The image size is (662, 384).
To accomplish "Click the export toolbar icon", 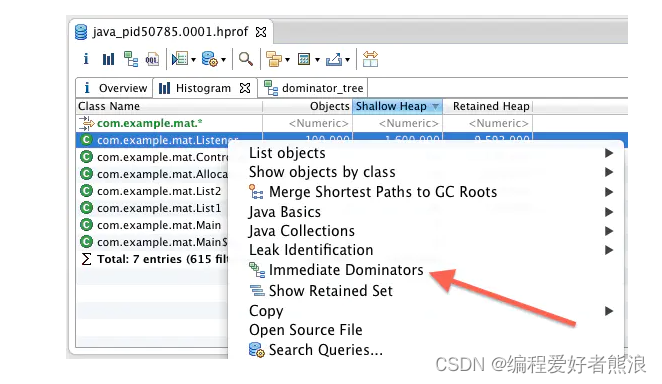I will pyautogui.click(x=334, y=59).
